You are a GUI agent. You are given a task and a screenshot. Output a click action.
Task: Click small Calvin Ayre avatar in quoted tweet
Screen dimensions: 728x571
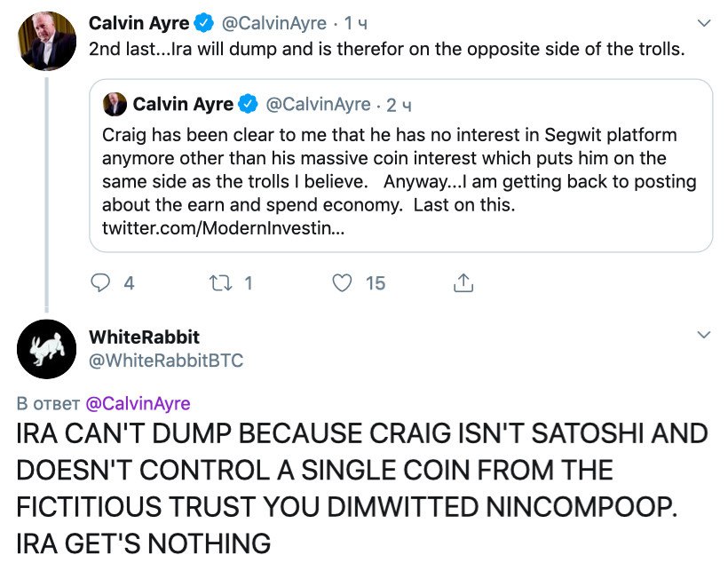(x=115, y=105)
